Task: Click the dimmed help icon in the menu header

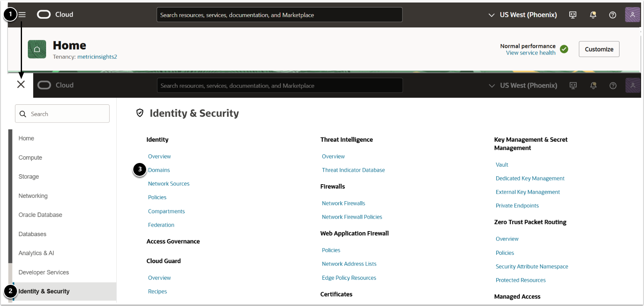Action: pyautogui.click(x=613, y=85)
